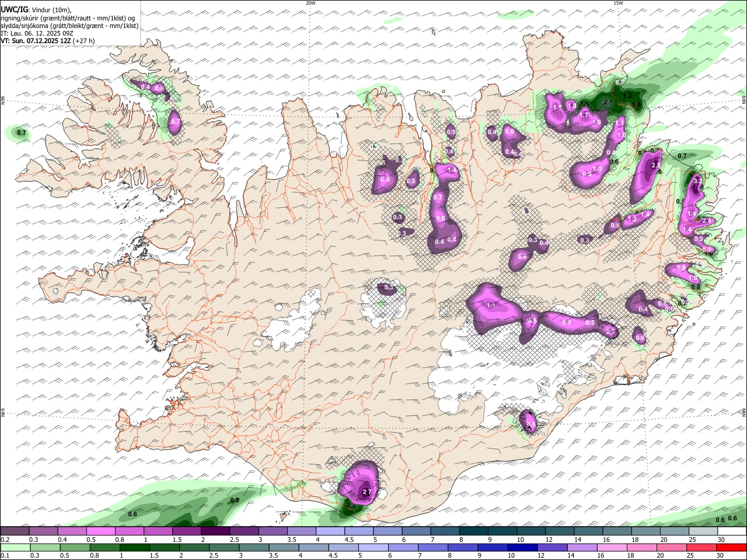Click the '66N' latitude label on right edge
Screen dimensions: 747x560
[x=744, y=100]
